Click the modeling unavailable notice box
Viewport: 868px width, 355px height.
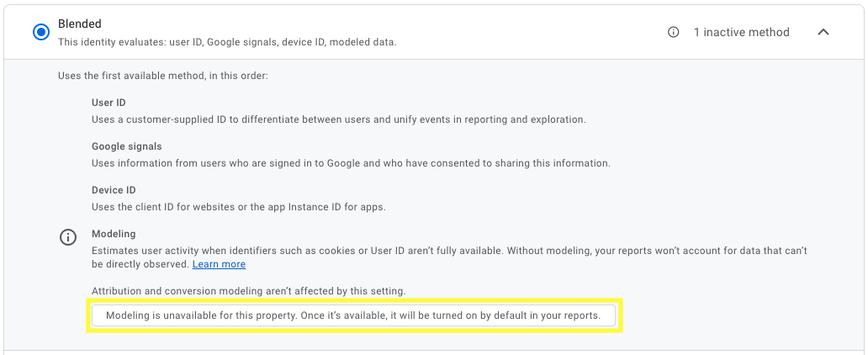pos(353,315)
